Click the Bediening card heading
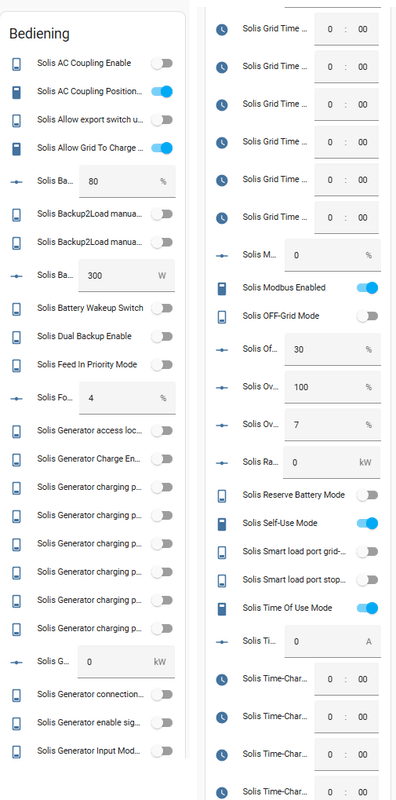Image resolution: width=396 pixels, height=800 pixels. (39, 34)
